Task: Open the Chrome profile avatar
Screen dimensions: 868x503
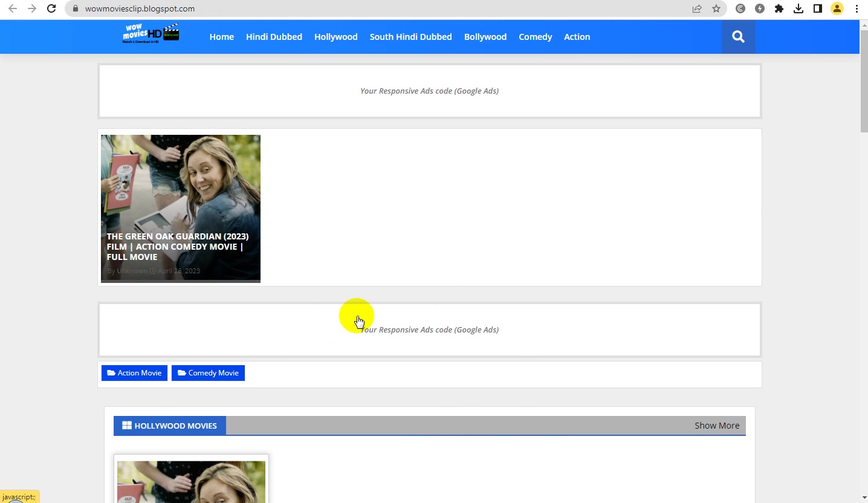Action: (837, 8)
